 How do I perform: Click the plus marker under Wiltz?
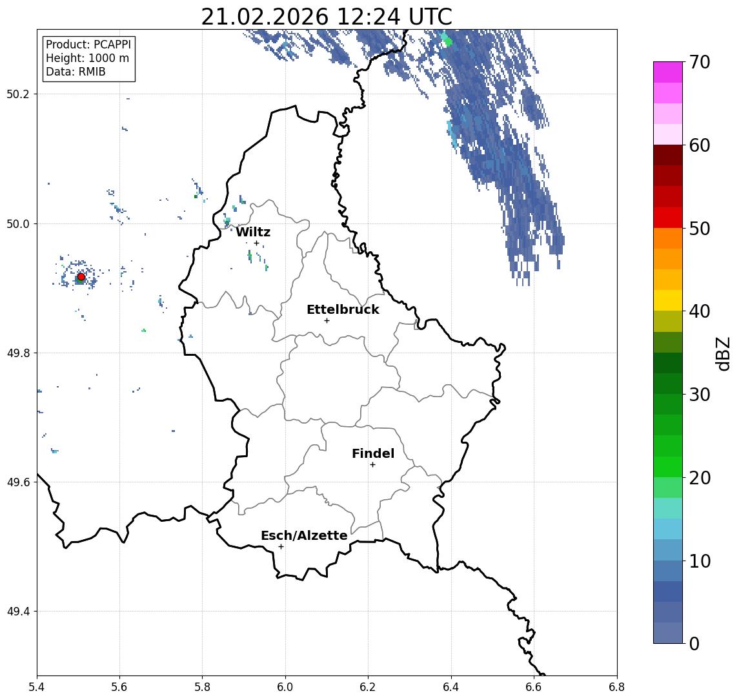pyautogui.click(x=256, y=243)
